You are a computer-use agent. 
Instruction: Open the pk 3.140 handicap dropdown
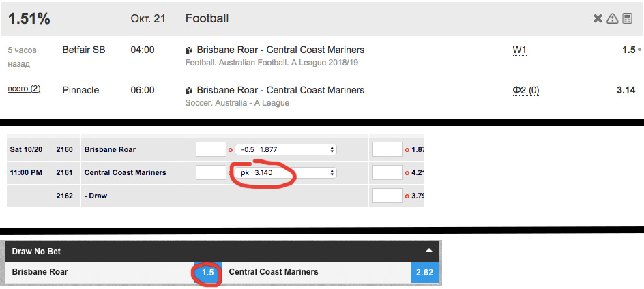(x=286, y=173)
